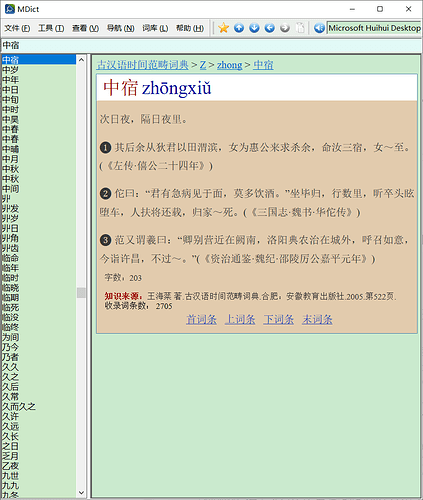Click the speaker pronounce icon
The height and width of the screenshot is (500, 423).
(319, 28)
